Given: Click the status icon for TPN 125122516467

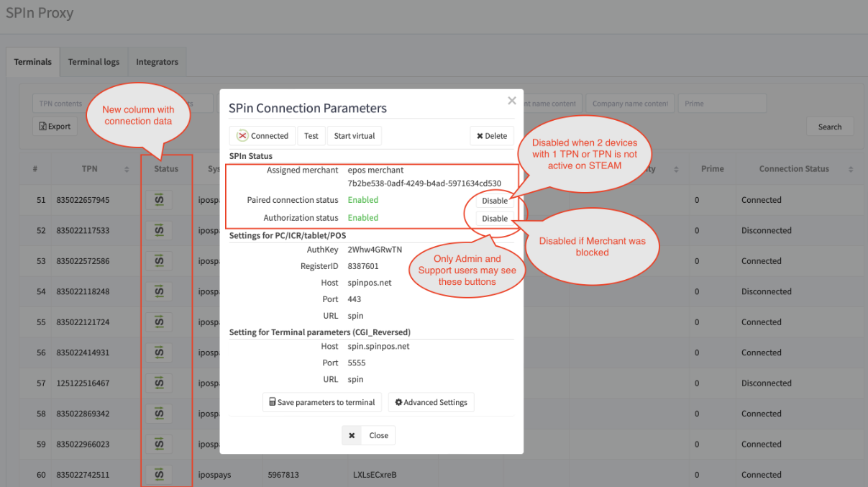Looking at the screenshot, I should (x=159, y=383).
